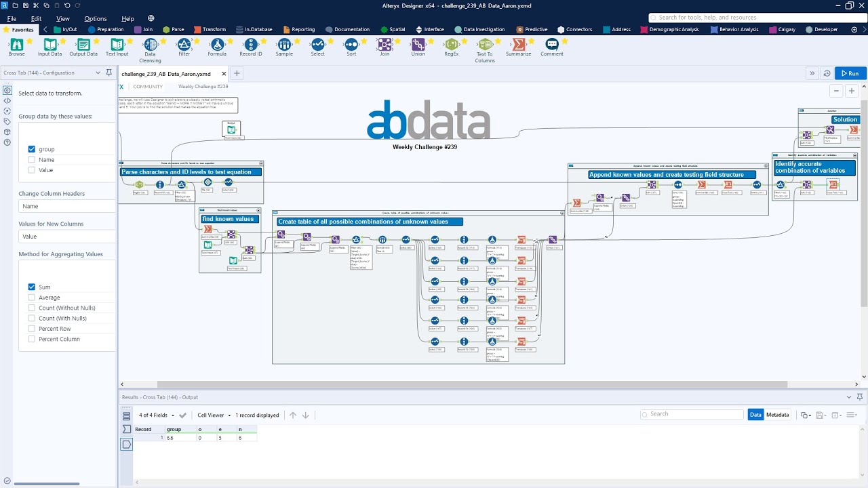This screenshot has width=868, height=488.
Task: Choose the Output Data tool
Action: (x=83, y=44)
